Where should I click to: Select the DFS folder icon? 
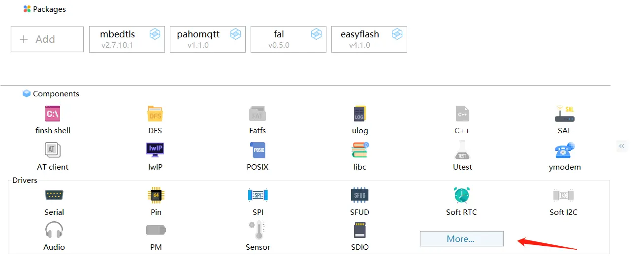155,114
